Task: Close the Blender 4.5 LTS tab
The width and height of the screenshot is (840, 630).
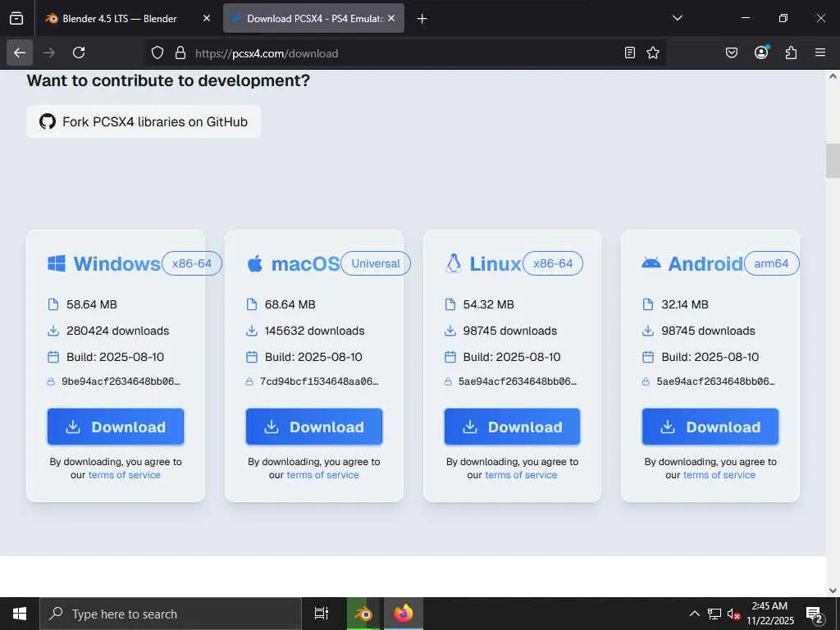Action: coord(207,18)
